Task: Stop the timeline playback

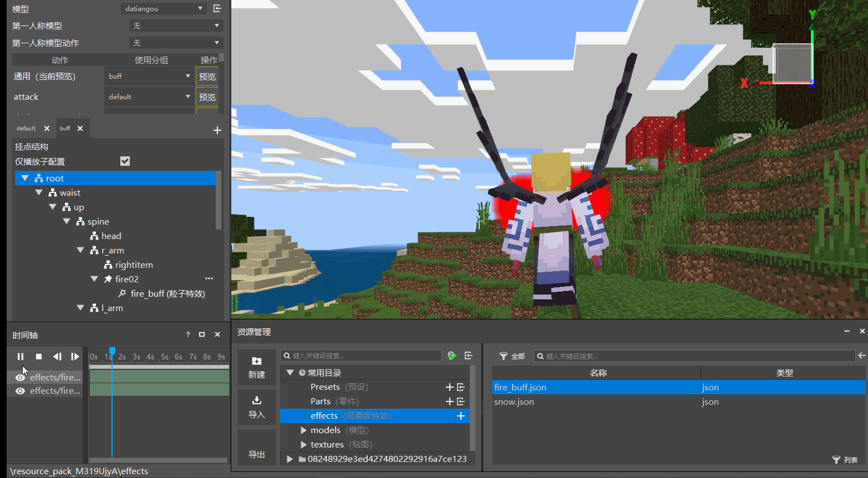Action: pos(39,357)
